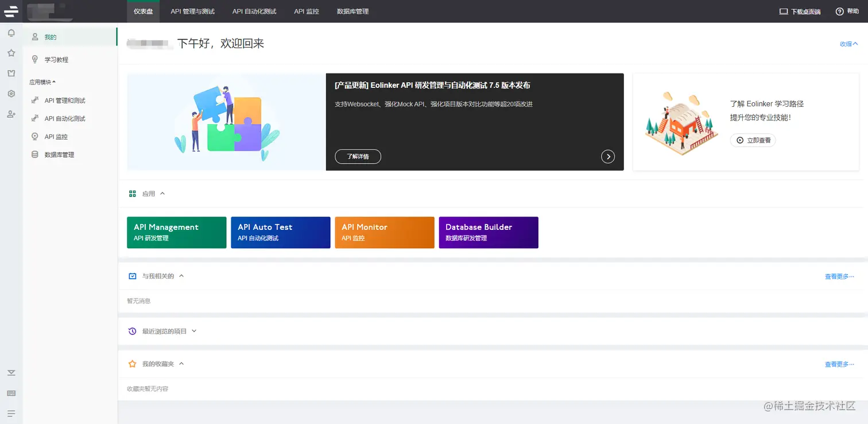Open the gear settings icon in left rail
This screenshot has width=868, height=424.
(11, 94)
